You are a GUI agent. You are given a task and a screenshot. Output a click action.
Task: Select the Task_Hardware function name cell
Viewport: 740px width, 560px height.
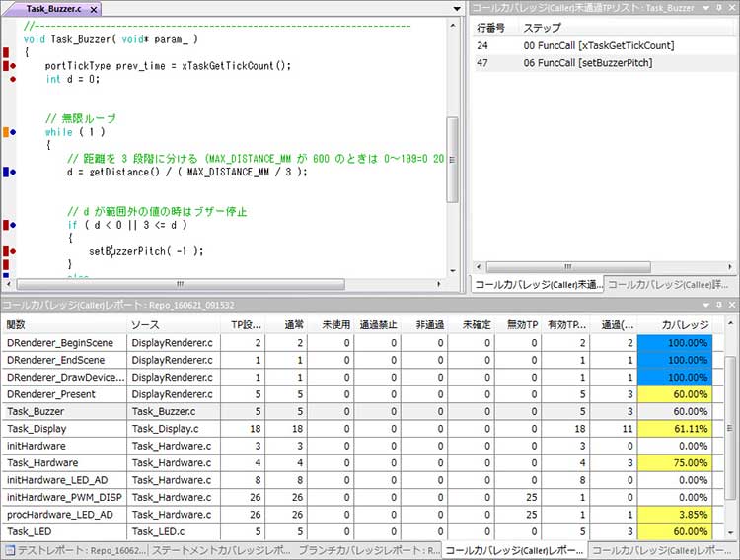tap(65, 462)
